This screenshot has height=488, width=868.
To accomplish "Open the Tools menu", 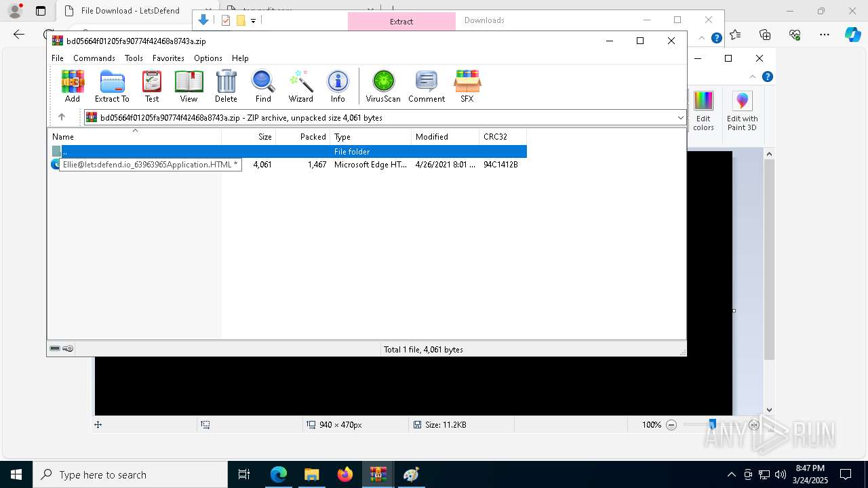I will pos(134,58).
